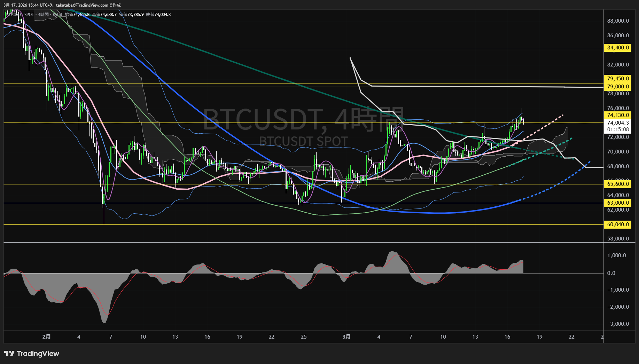Click the TradingView logo icon
Image resolution: width=639 pixels, height=364 pixels.
pos(9,354)
